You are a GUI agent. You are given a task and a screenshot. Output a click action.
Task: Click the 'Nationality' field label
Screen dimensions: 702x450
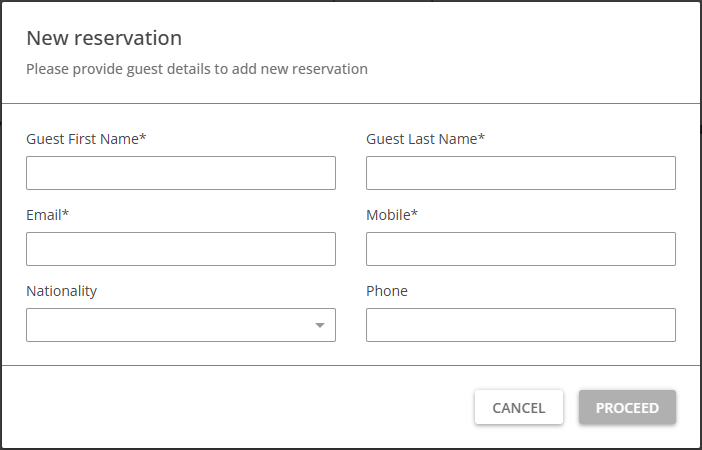[x=61, y=291]
